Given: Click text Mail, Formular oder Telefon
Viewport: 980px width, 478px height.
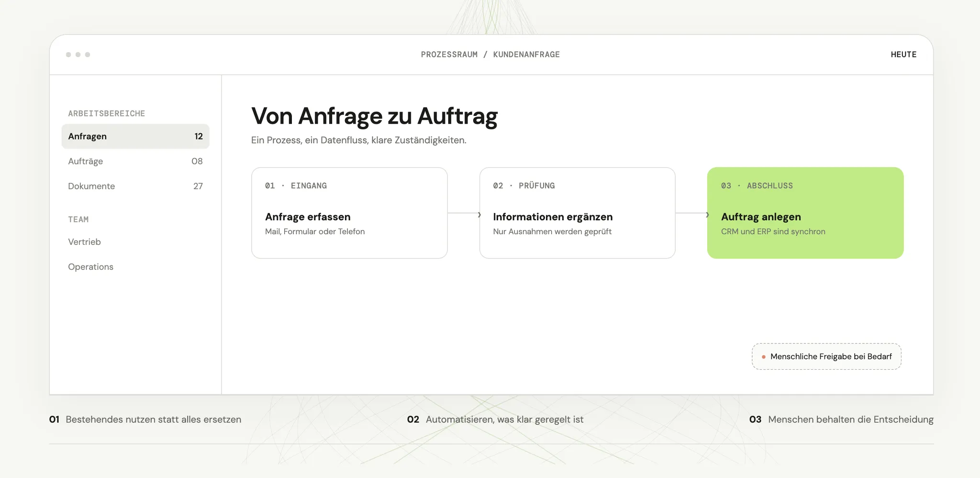Looking at the screenshot, I should click(315, 232).
